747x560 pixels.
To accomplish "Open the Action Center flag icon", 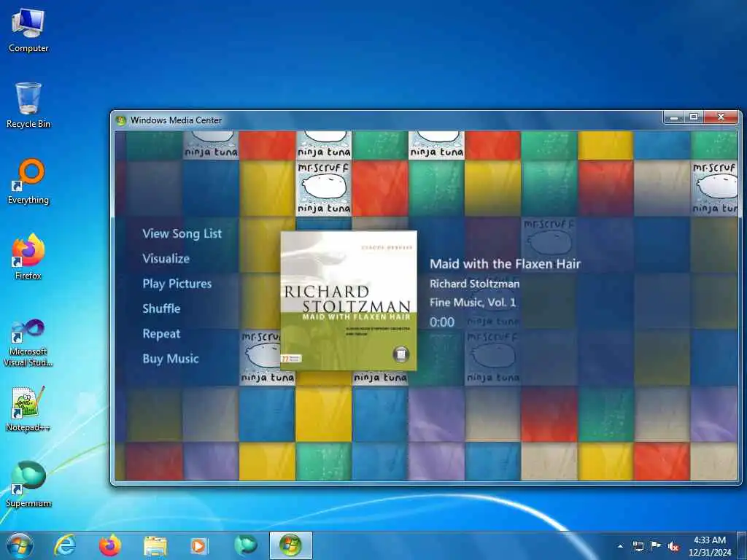I will (x=656, y=546).
